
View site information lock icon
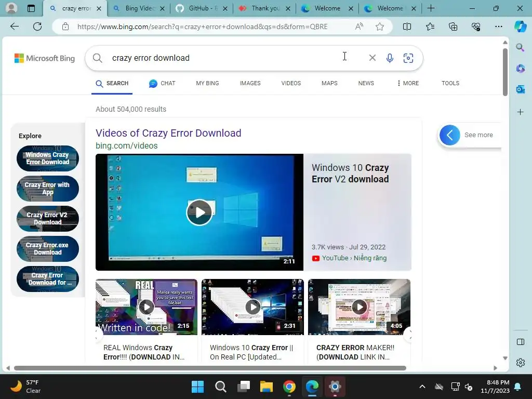pyautogui.click(x=65, y=26)
